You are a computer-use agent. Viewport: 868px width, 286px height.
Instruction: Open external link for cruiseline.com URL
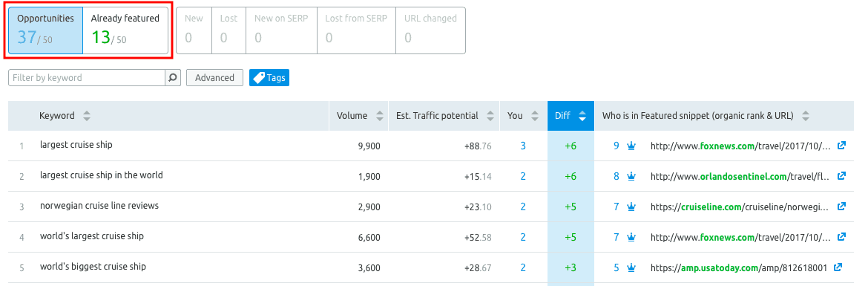click(841, 207)
